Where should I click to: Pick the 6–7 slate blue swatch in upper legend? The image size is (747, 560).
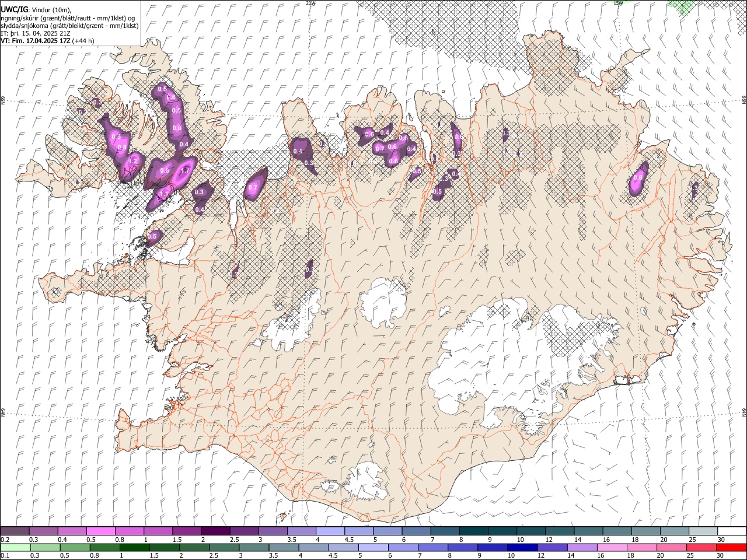(x=416, y=531)
